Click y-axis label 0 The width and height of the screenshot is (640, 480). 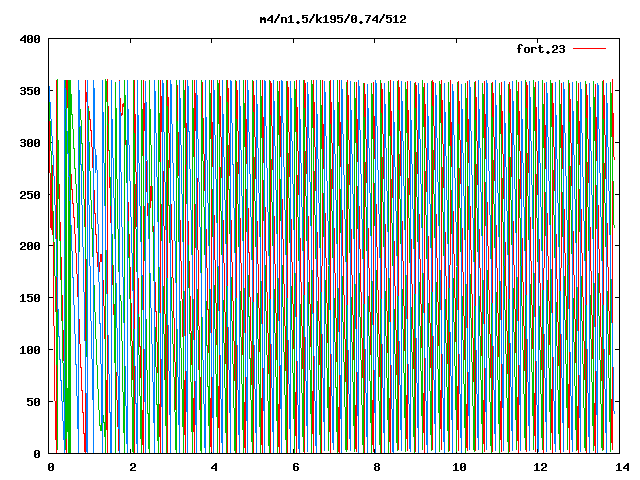tap(37, 453)
